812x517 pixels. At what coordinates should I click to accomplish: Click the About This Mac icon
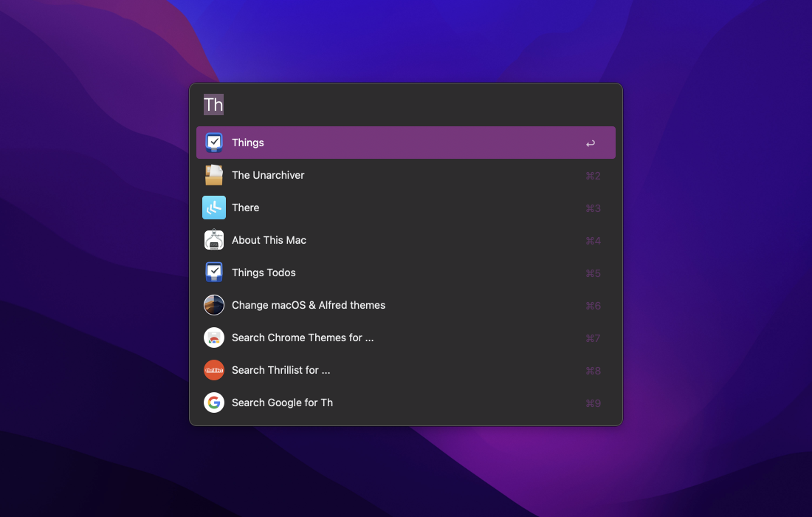click(214, 240)
